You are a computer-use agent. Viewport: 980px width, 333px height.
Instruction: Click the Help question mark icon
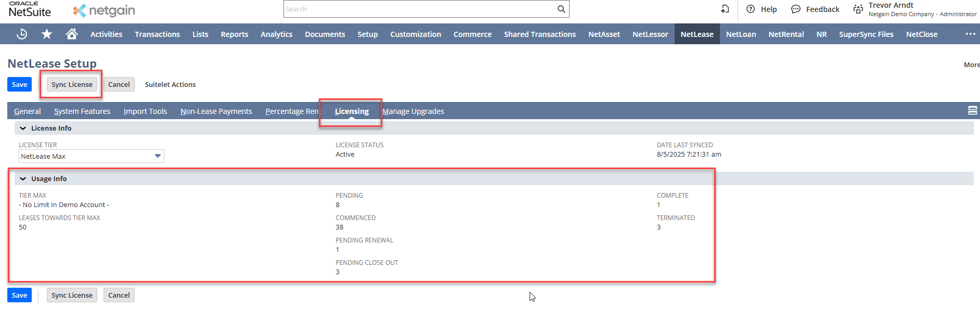(751, 9)
